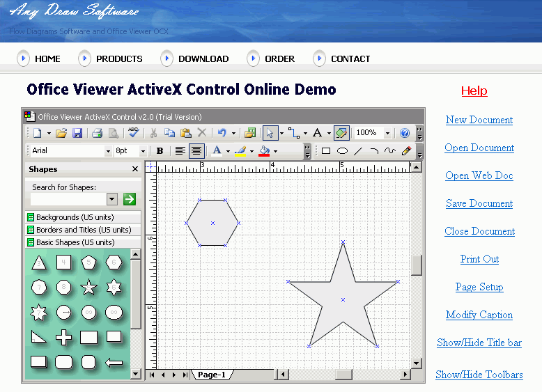Close the Shapes panel

tap(135, 169)
